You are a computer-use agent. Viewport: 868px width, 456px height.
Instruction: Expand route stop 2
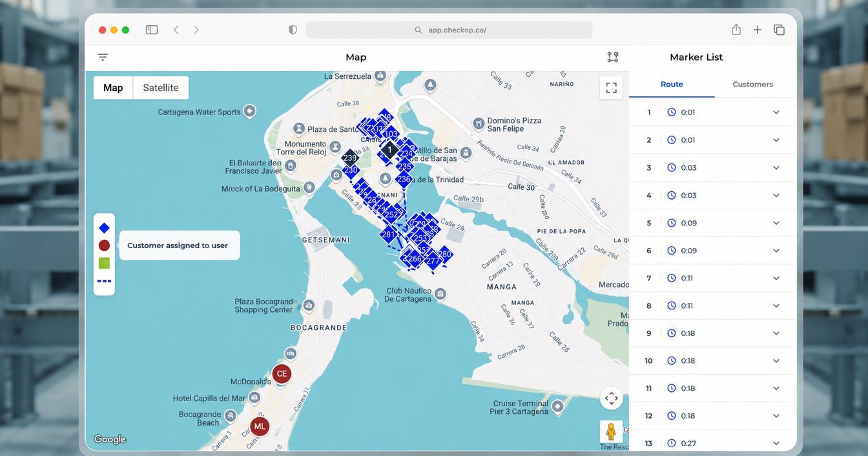pyautogui.click(x=776, y=140)
